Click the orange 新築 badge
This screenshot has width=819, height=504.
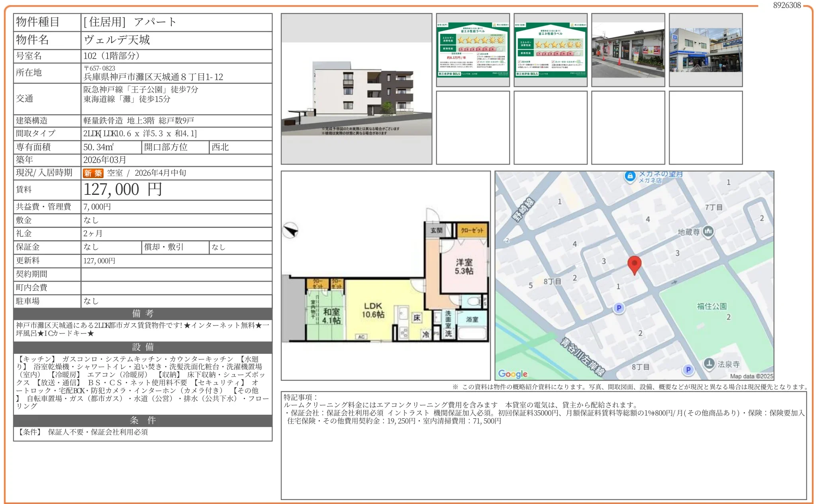(x=93, y=173)
